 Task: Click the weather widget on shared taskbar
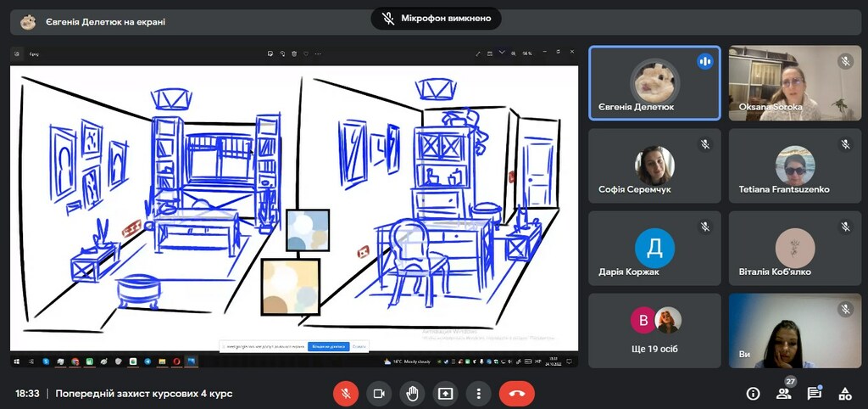[407, 361]
